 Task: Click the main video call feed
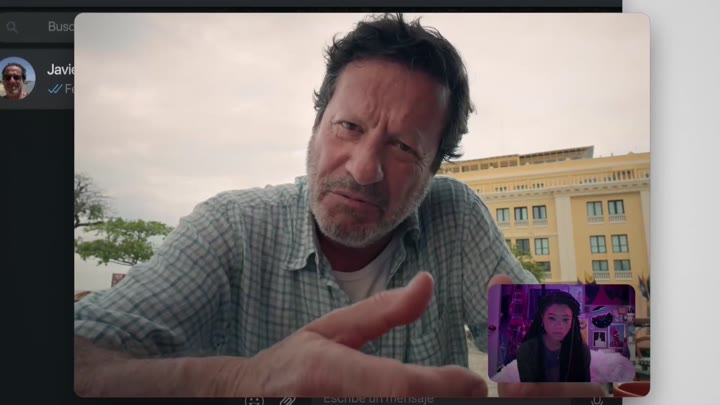[250, 150]
